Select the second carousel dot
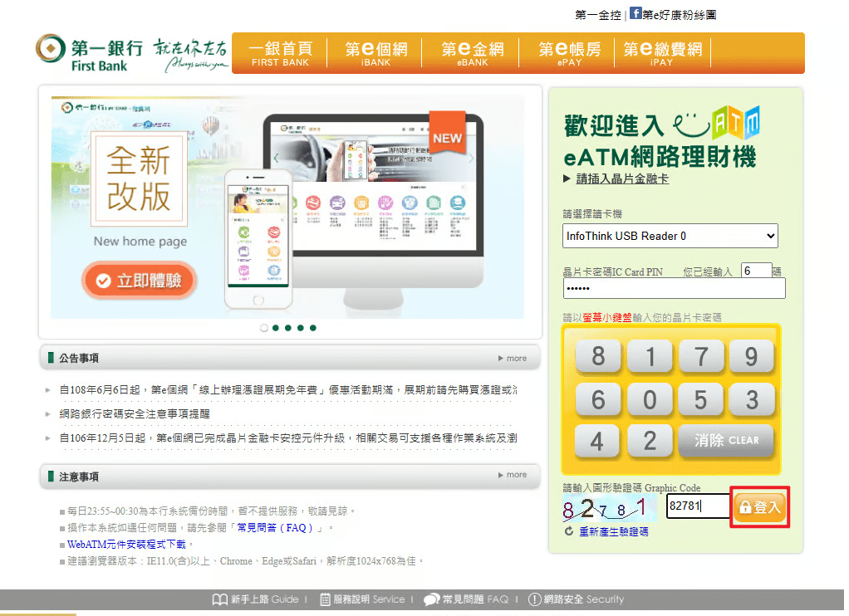Image resolution: width=849 pixels, height=616 pixels. point(276,328)
